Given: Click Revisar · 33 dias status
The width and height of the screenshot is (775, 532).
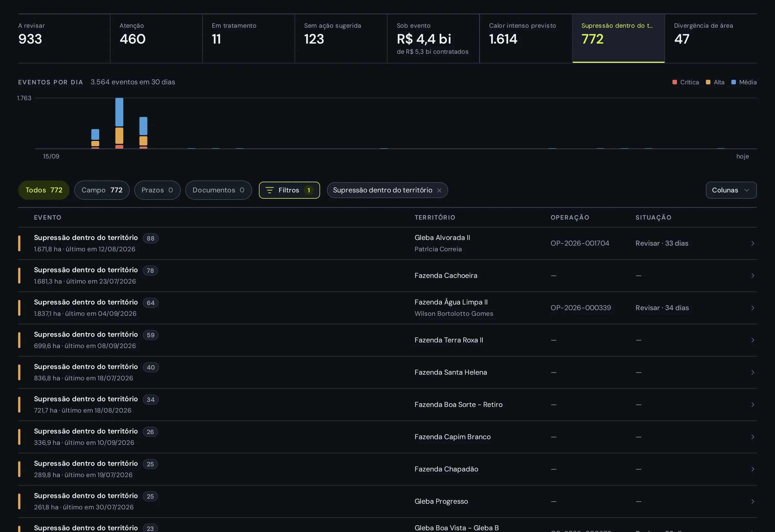Looking at the screenshot, I should 662,243.
